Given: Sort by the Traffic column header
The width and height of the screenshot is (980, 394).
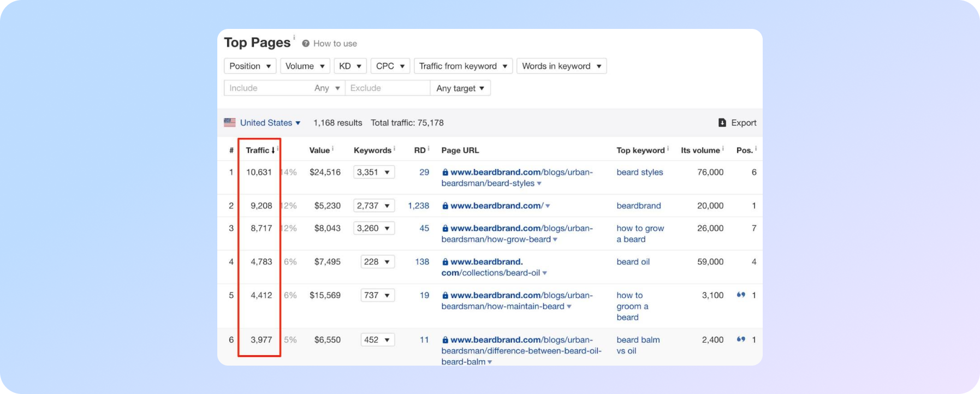Looking at the screenshot, I should tap(260, 150).
